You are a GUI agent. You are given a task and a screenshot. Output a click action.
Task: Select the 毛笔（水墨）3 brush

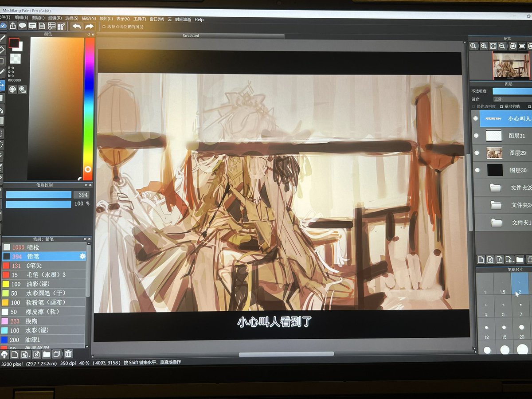click(44, 275)
